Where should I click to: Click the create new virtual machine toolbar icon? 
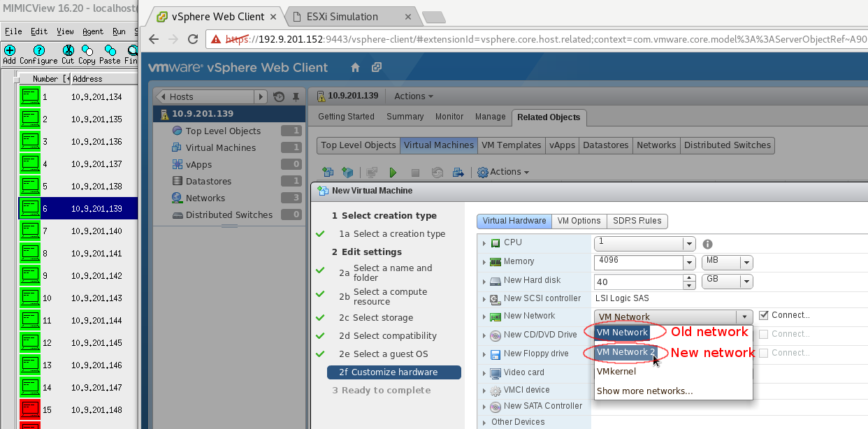tap(328, 172)
